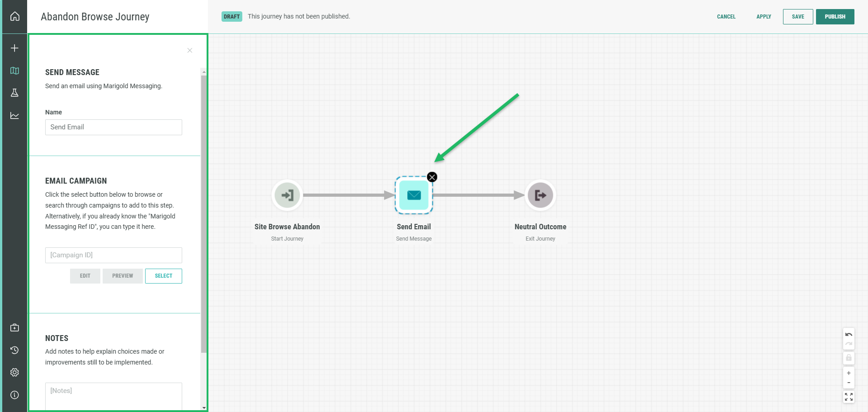Viewport: 868px width, 412px height.
Task: Remove the Send Email step with X badge
Action: [432, 177]
